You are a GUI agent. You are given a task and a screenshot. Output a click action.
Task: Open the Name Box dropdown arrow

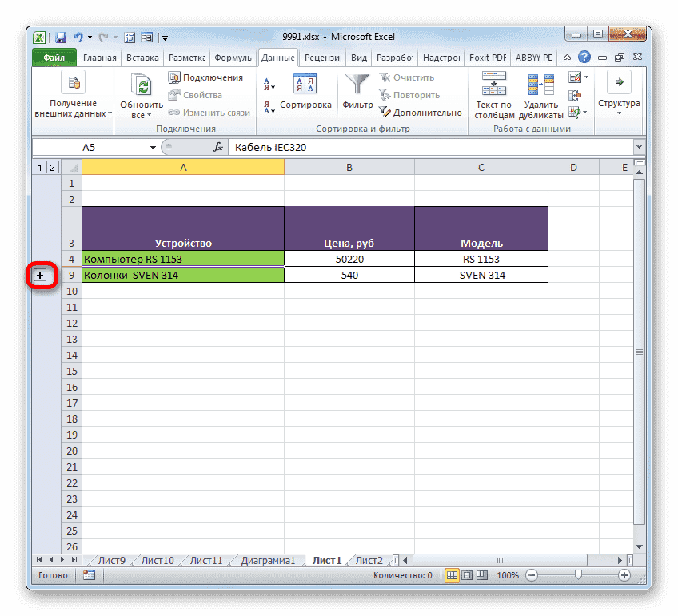(154, 147)
